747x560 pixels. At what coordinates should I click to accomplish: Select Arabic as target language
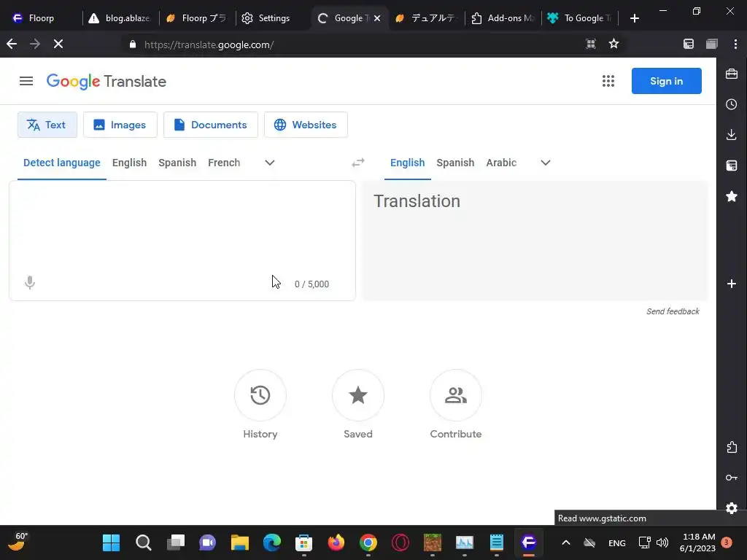501,163
